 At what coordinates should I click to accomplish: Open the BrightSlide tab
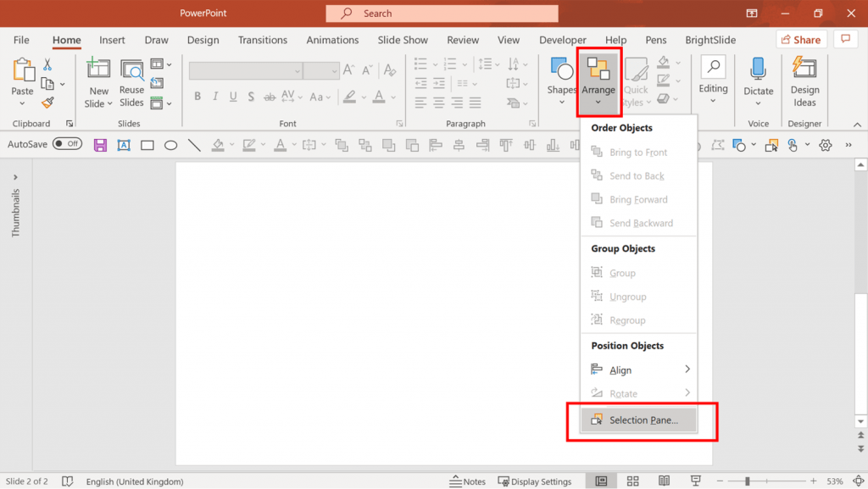710,40
